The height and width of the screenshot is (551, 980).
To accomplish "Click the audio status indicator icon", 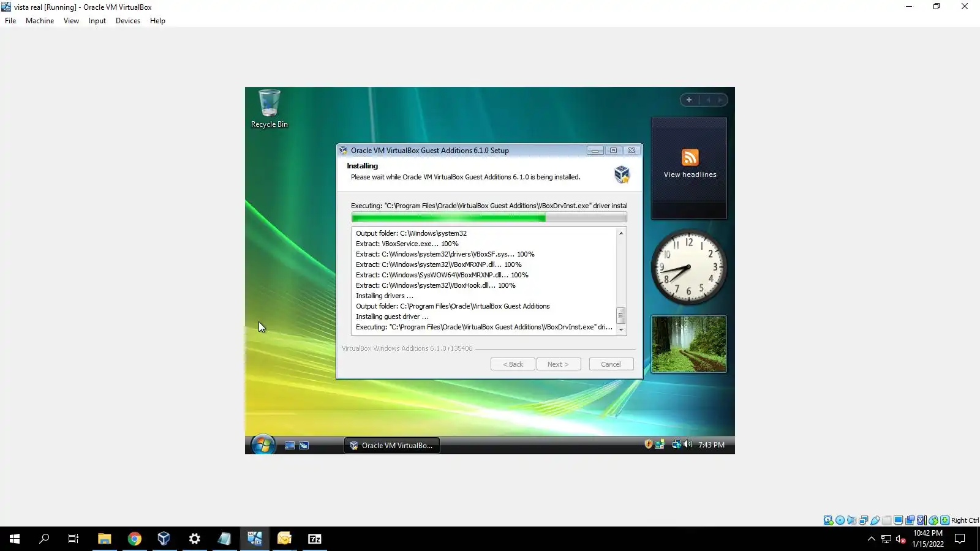I will click(851, 520).
